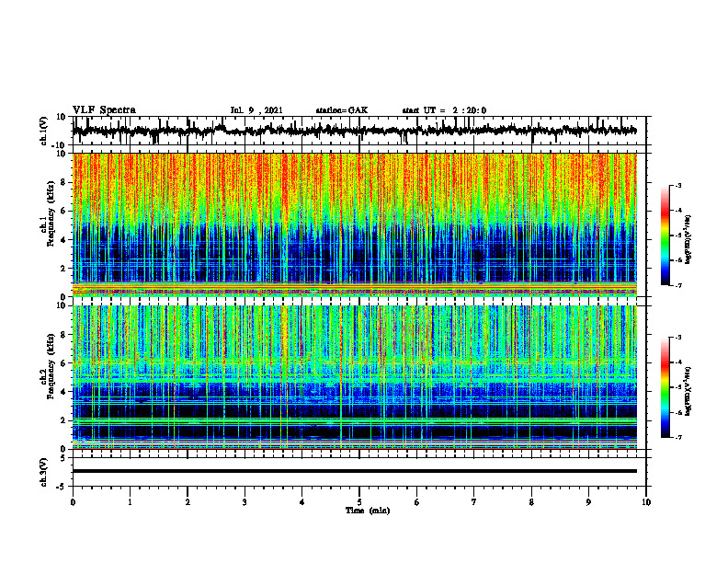Click the "5" tick on ch.3 voltage axis

(x=63, y=457)
